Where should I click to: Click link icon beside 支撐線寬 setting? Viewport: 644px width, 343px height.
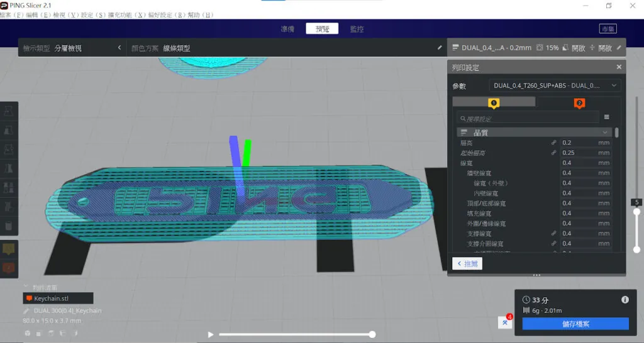click(553, 234)
